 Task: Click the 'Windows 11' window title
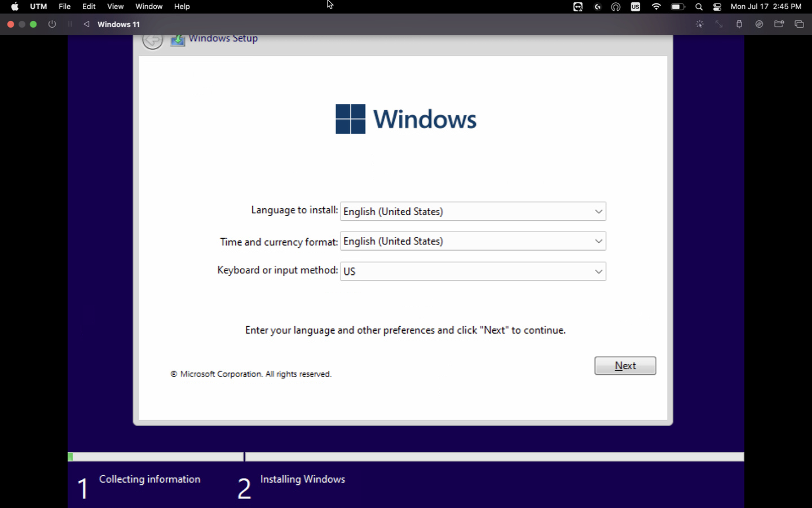click(x=118, y=24)
